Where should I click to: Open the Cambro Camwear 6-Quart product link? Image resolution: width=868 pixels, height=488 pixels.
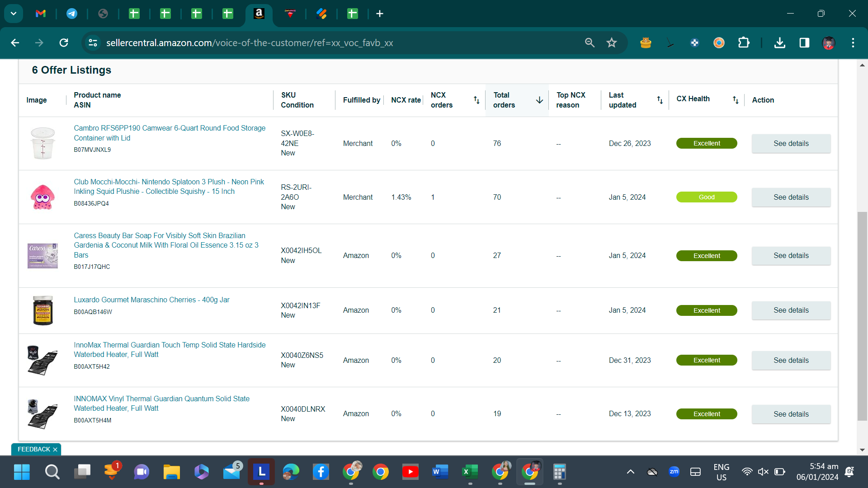coord(170,133)
